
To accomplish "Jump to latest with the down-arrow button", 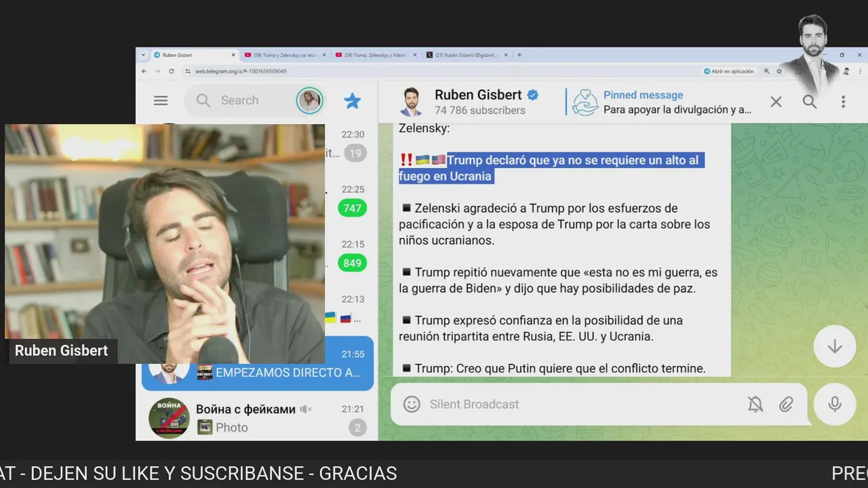I will (835, 346).
